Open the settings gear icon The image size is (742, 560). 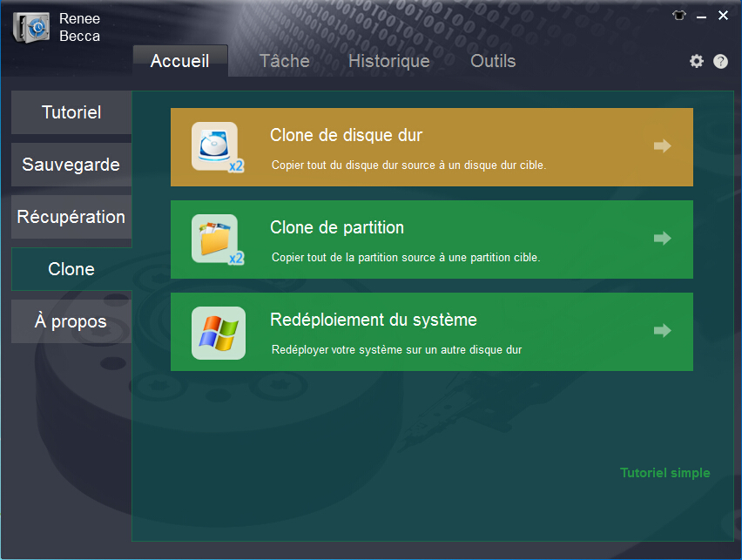point(696,61)
